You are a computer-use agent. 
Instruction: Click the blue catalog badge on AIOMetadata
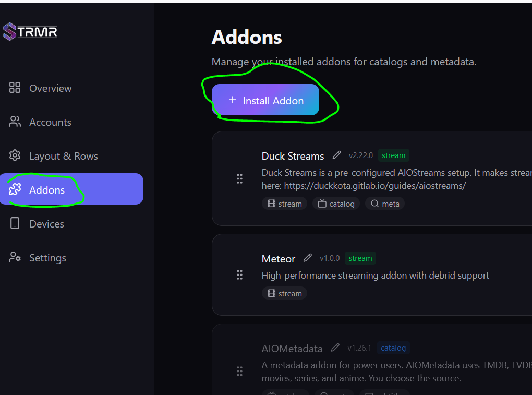click(393, 348)
